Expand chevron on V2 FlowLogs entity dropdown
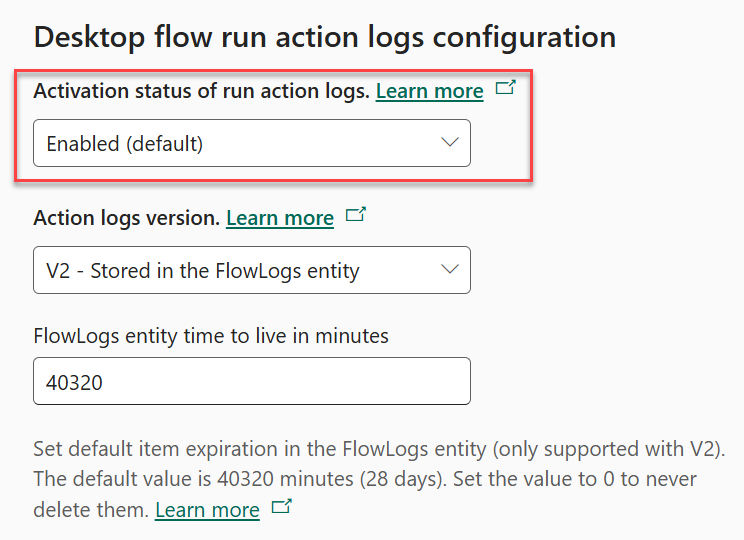 pyautogui.click(x=449, y=270)
